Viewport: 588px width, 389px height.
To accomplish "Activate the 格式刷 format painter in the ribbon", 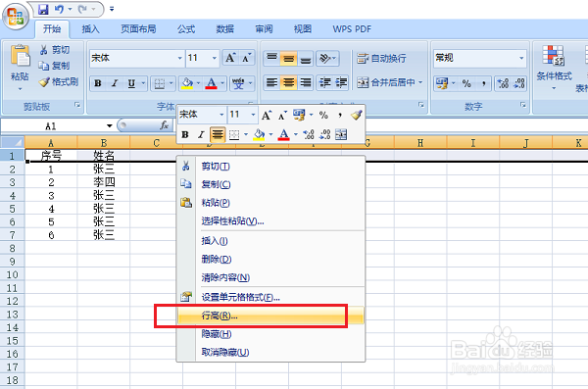I will point(59,81).
